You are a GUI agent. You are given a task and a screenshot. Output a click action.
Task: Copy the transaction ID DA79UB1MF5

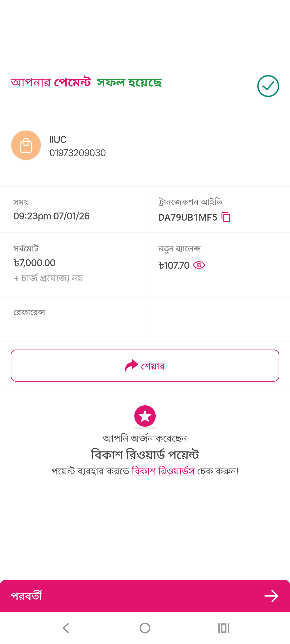pyautogui.click(x=226, y=217)
